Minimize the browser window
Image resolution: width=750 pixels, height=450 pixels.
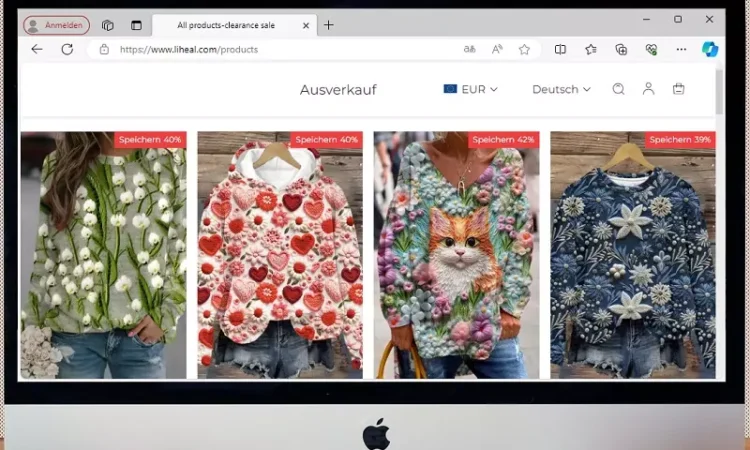(x=646, y=20)
